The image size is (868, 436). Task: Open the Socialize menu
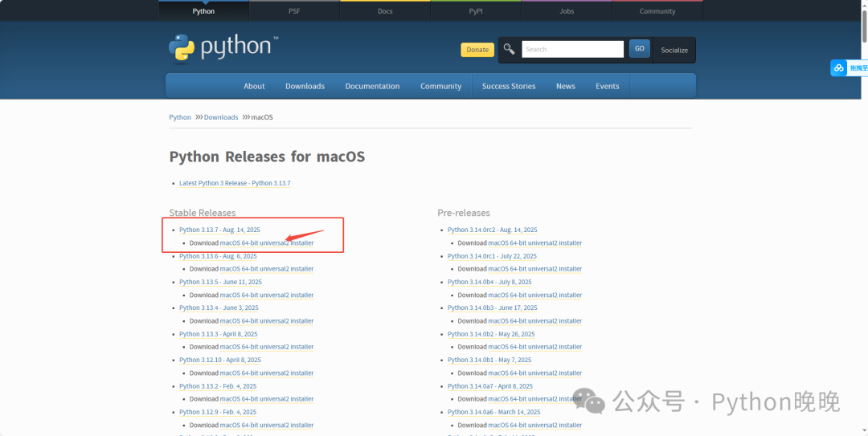(x=674, y=50)
